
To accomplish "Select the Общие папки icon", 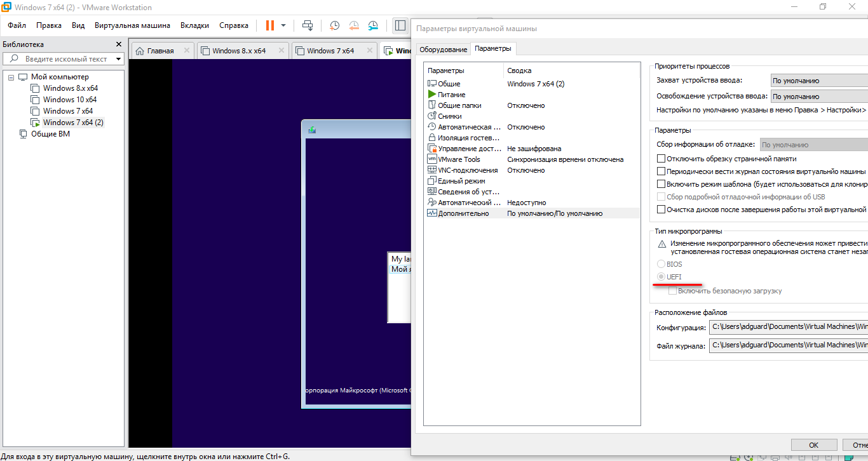I will pyautogui.click(x=432, y=105).
